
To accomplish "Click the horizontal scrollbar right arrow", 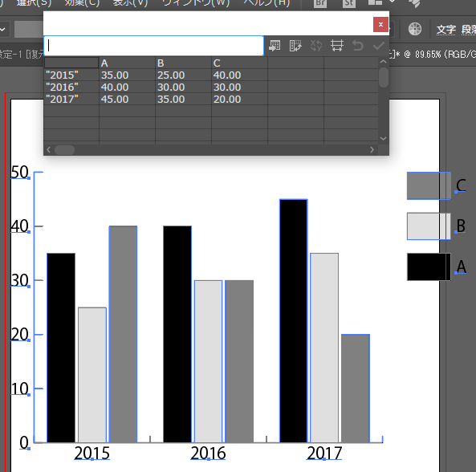I will click(x=372, y=149).
